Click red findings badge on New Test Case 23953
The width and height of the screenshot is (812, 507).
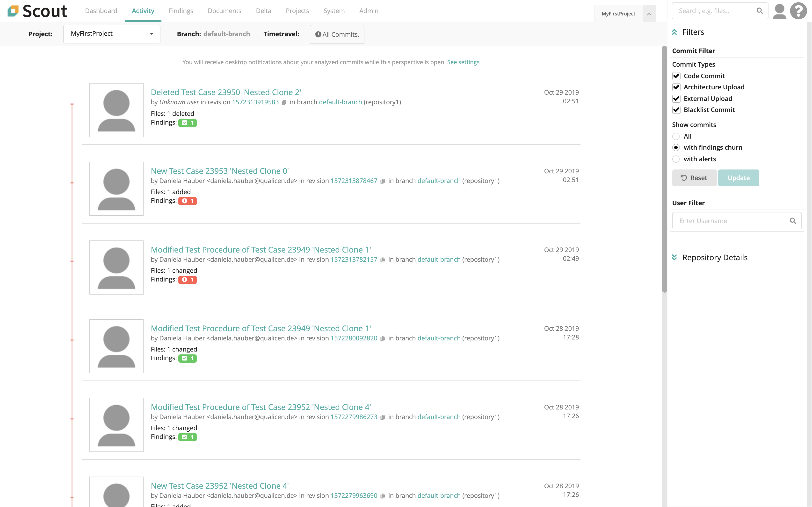[187, 201]
